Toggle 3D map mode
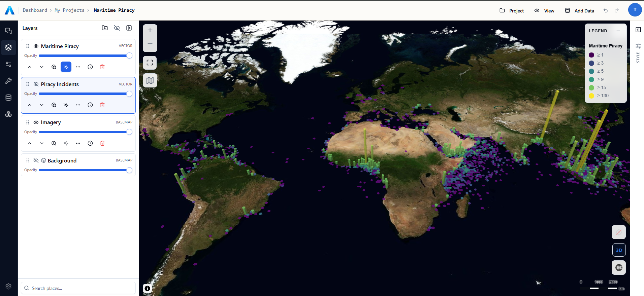Image resolution: width=644 pixels, height=296 pixels. (x=619, y=250)
